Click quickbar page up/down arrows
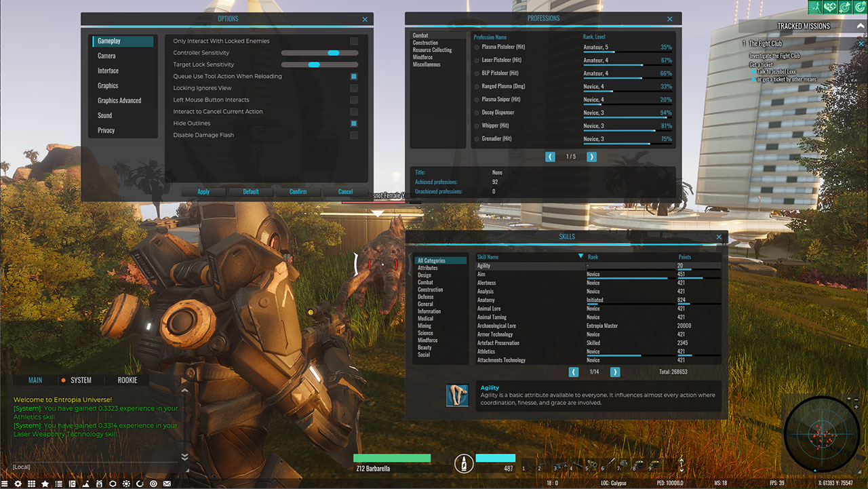 click(681, 464)
